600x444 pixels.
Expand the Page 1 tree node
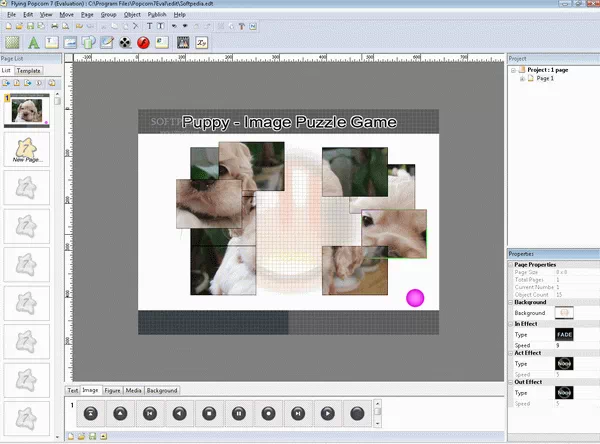click(x=522, y=78)
